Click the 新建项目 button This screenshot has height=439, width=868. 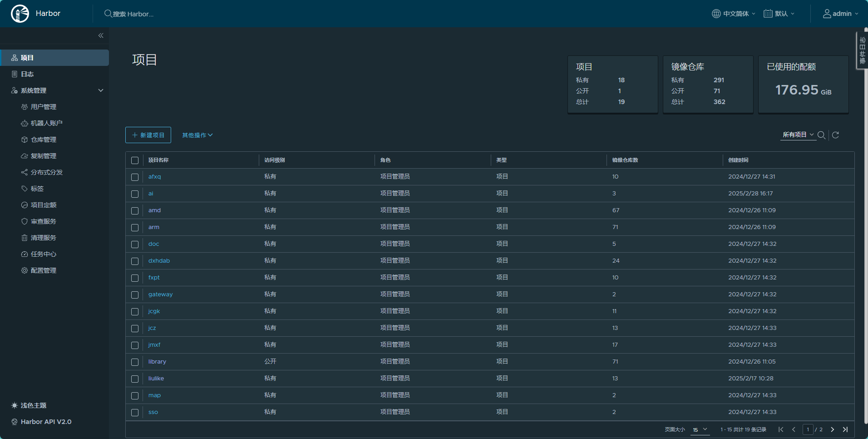[x=148, y=135]
